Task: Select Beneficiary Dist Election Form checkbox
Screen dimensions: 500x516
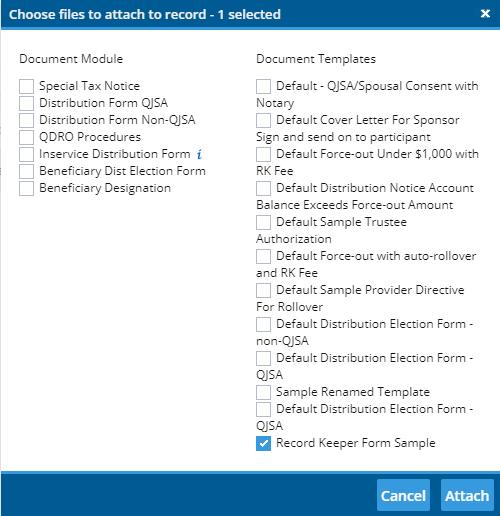Action: 26,171
